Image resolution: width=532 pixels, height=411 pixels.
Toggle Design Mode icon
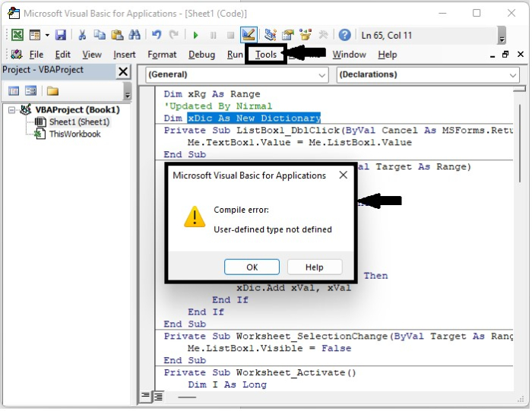(249, 35)
